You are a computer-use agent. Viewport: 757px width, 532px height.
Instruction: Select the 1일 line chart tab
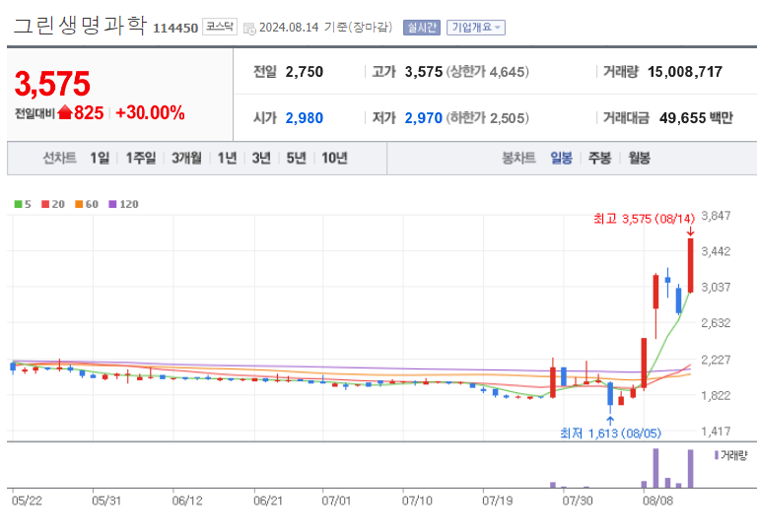point(100,158)
